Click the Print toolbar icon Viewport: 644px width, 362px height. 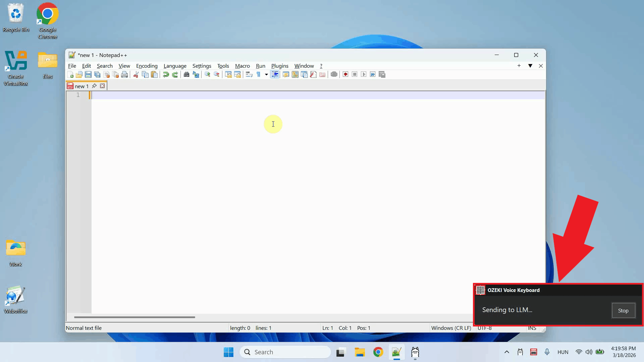point(124,74)
